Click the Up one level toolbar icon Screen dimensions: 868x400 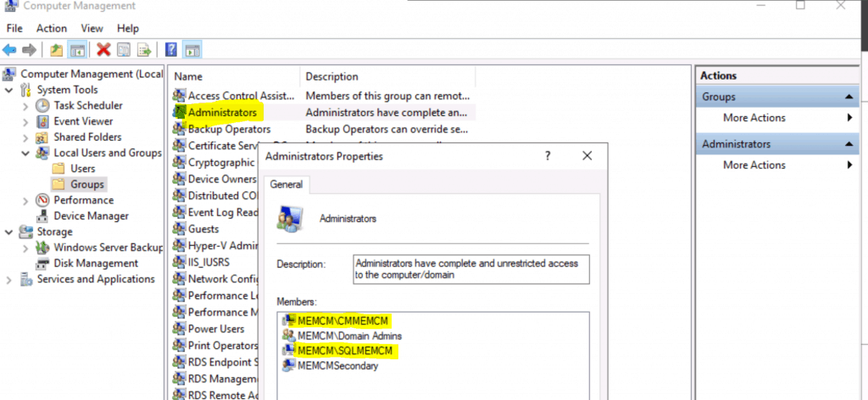click(x=56, y=50)
